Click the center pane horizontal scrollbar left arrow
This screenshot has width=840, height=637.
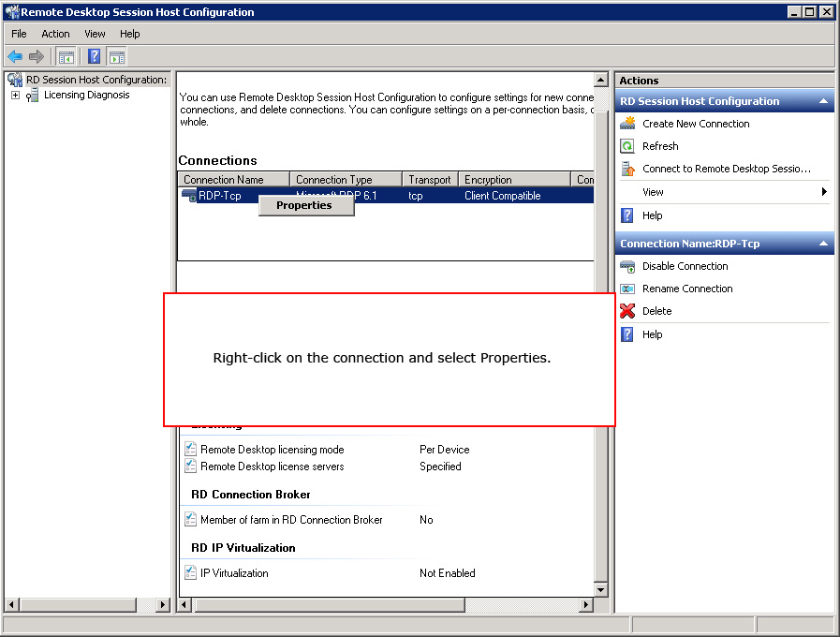pyautogui.click(x=184, y=605)
